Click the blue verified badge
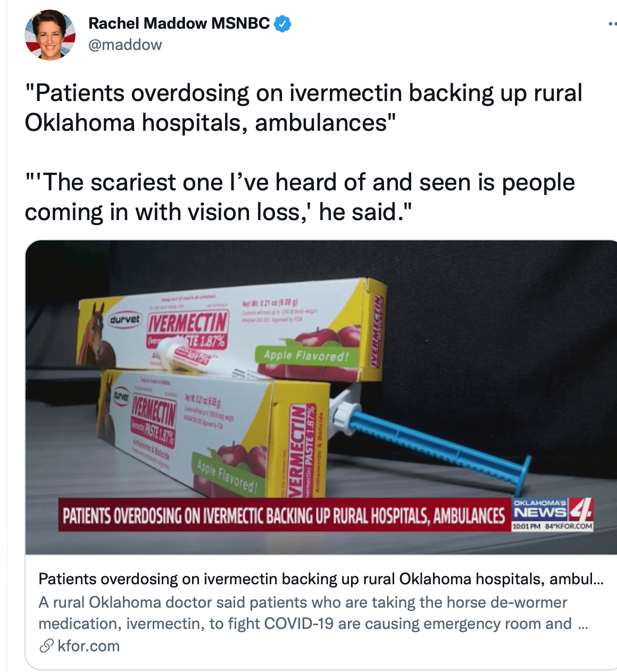The width and height of the screenshot is (617, 672). tap(282, 23)
